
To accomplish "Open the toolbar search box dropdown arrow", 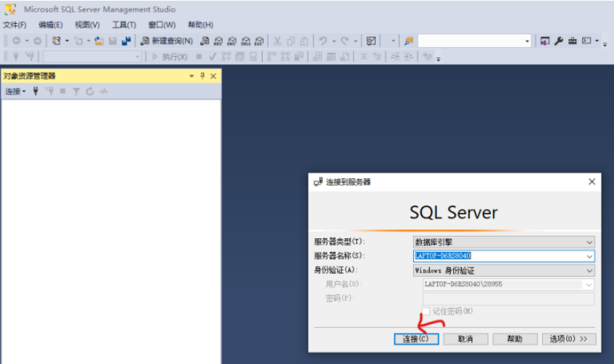I will [x=527, y=41].
